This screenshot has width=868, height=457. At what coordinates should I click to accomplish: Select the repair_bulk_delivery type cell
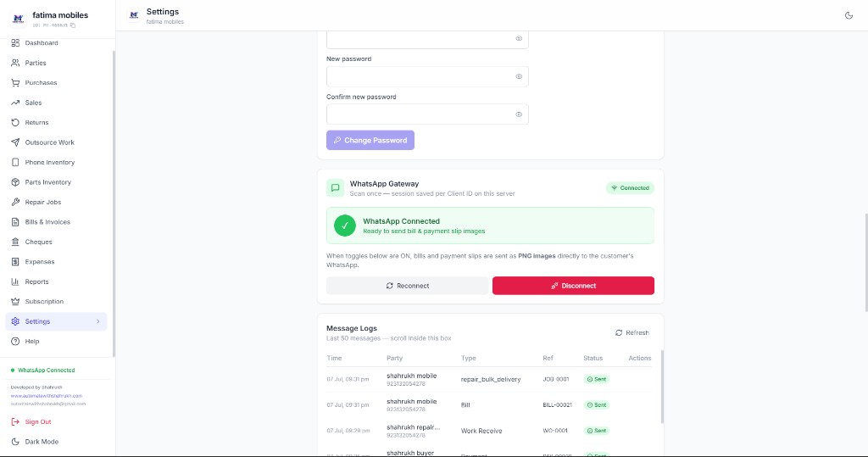(491, 380)
